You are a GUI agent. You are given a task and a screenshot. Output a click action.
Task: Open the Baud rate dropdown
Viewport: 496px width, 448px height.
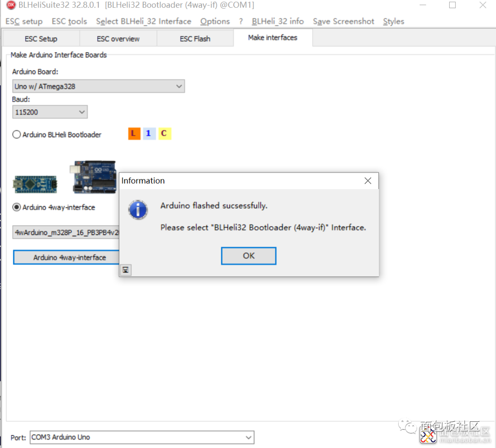point(50,112)
